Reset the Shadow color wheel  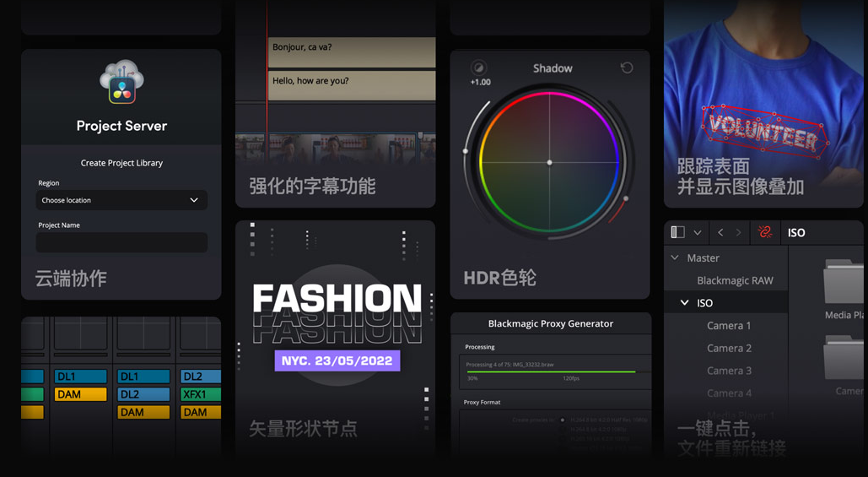627,68
